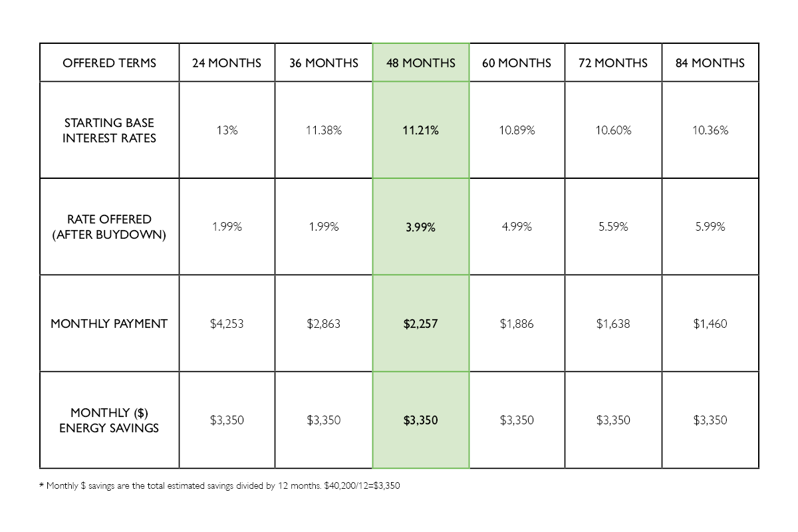Click the STARTING BASE INTEREST RATES label

110,130
